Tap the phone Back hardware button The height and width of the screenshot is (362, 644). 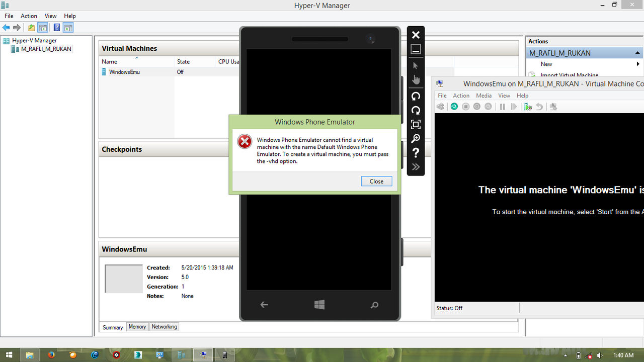[x=264, y=305]
